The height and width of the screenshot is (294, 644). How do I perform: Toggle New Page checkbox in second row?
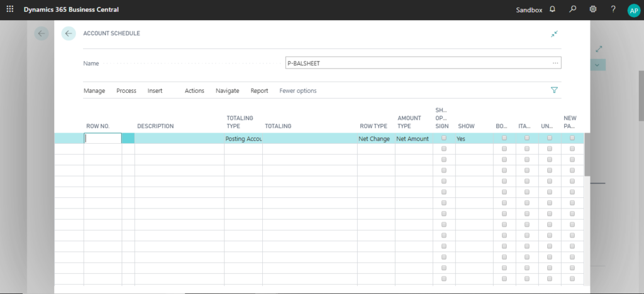572,149
